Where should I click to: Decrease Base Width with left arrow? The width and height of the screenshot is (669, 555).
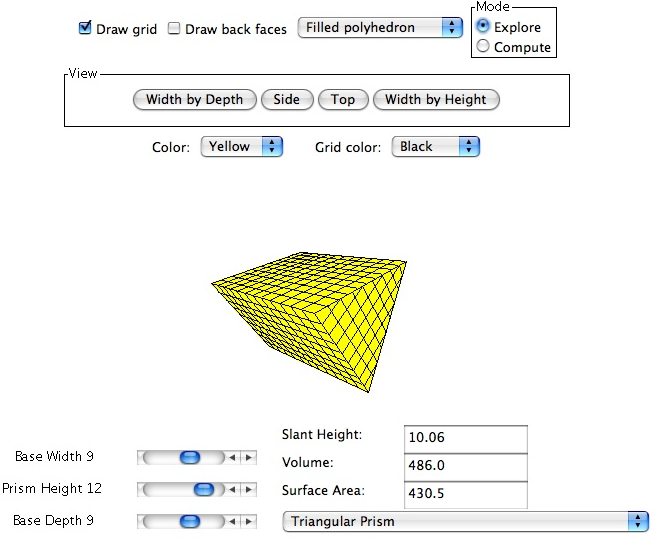click(233, 457)
